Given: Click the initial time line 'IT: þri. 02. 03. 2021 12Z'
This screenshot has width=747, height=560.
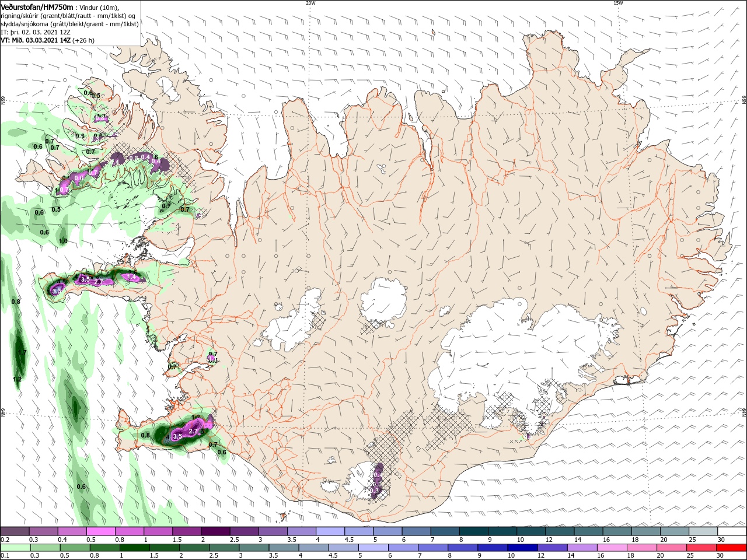Looking at the screenshot, I should pos(36,32).
